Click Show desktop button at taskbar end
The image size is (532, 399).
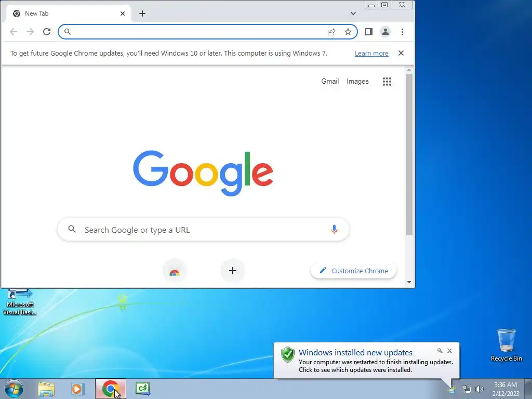(528, 389)
